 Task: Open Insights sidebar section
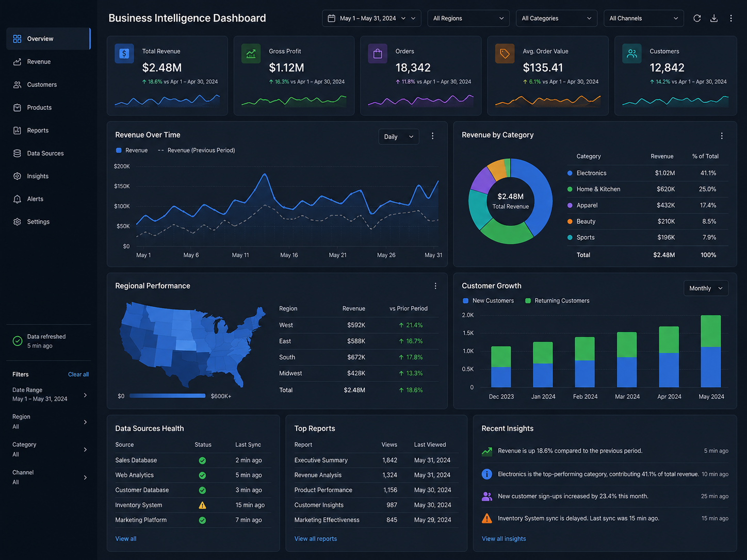(x=48, y=176)
